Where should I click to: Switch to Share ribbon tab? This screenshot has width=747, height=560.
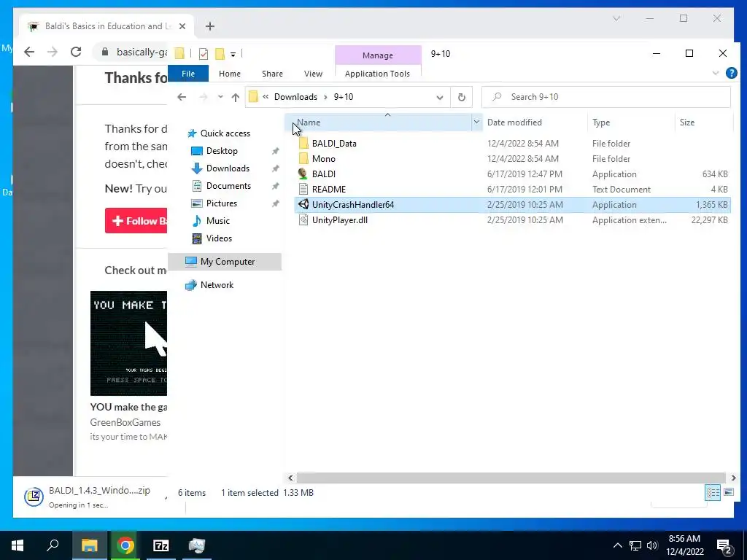coord(273,74)
